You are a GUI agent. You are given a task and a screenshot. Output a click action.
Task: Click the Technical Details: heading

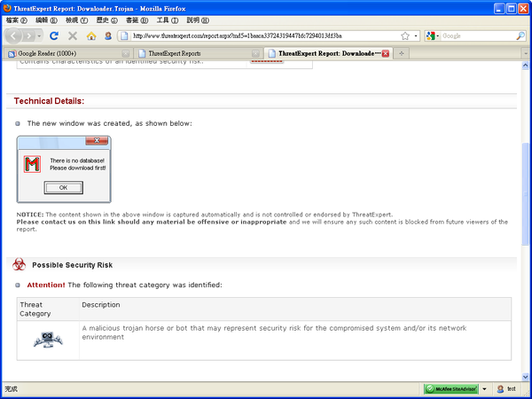tap(49, 101)
